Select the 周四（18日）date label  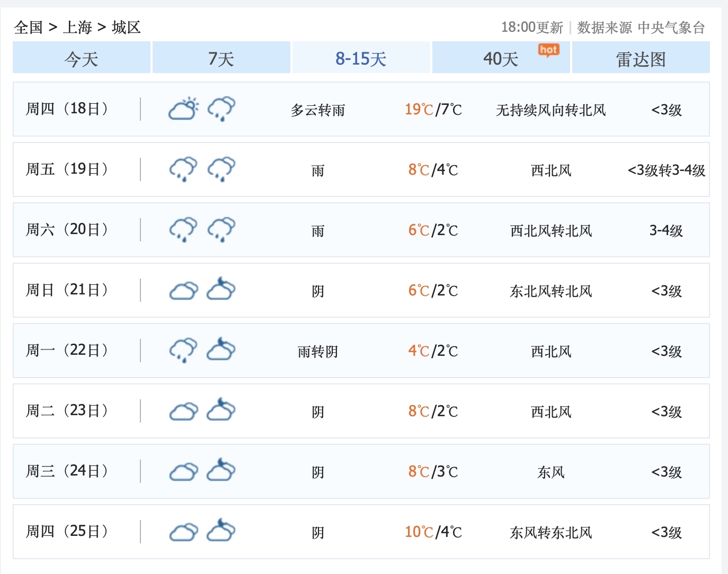(67, 109)
